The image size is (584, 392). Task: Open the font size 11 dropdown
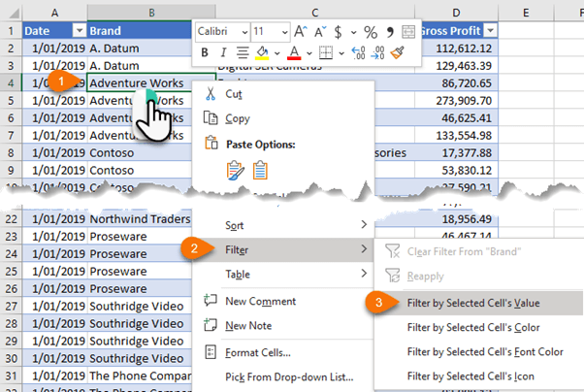tap(284, 32)
